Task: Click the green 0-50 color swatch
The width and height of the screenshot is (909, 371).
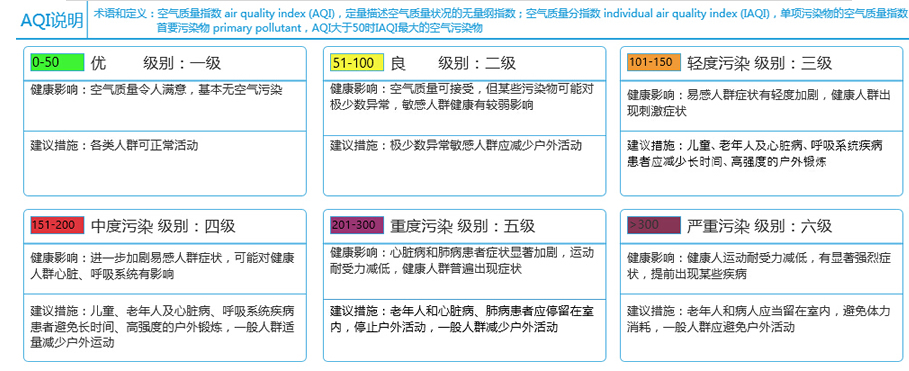Action: 57,62
